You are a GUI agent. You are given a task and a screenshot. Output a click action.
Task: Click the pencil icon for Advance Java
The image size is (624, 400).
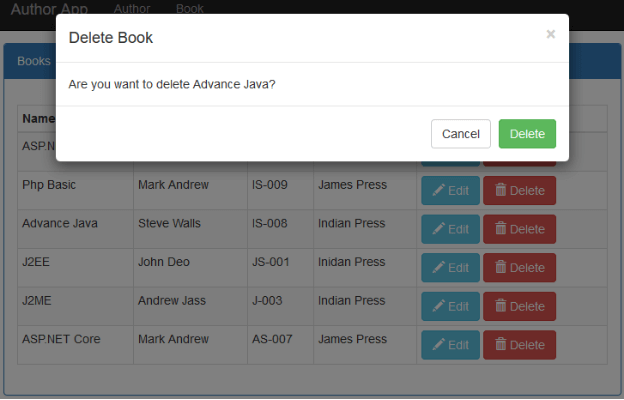(438, 229)
